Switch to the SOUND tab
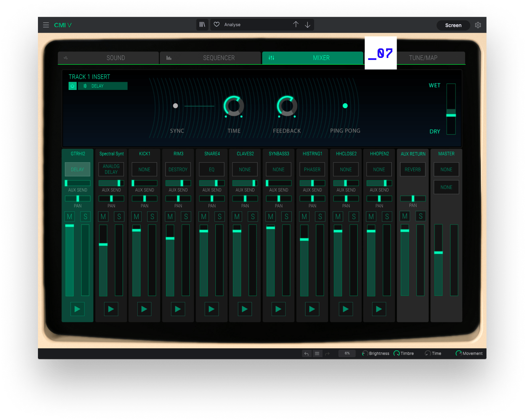Screen dimensions: 526x420 coord(108,58)
